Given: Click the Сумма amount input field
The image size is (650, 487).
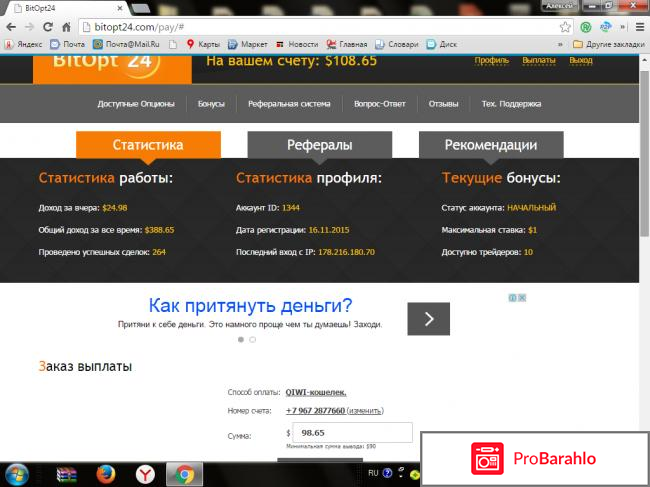Looking at the screenshot, I should [352, 433].
